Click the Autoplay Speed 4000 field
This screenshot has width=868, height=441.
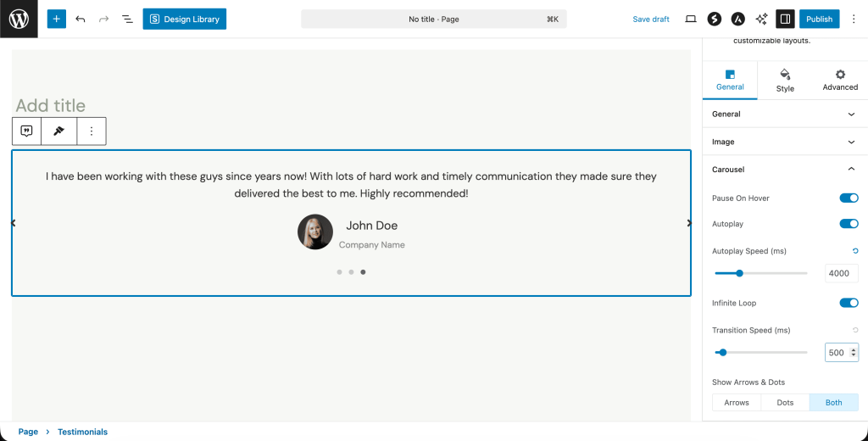842,273
